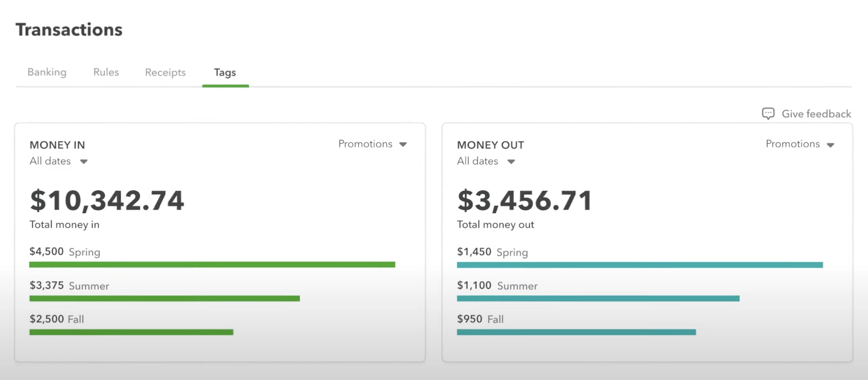Select the Receipts tab
This screenshot has width=868, height=380.
[165, 72]
